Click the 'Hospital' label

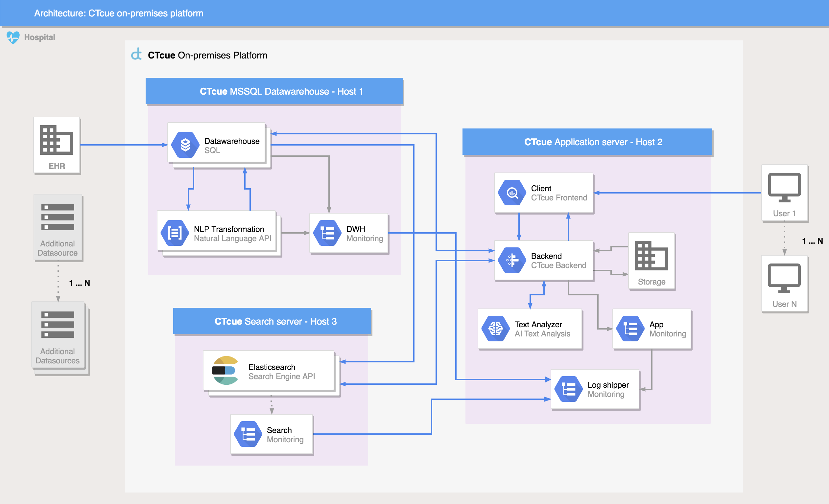coord(40,37)
